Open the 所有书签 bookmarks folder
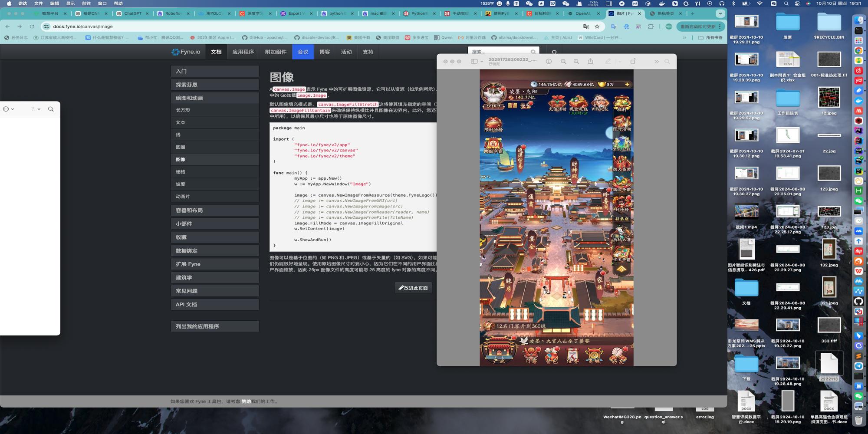The width and height of the screenshot is (868, 434). [710, 38]
